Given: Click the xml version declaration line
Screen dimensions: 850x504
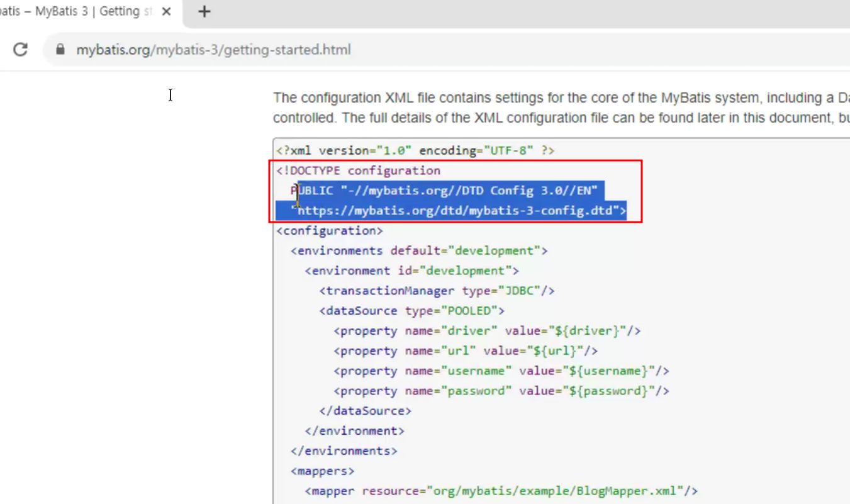Looking at the screenshot, I should [415, 150].
